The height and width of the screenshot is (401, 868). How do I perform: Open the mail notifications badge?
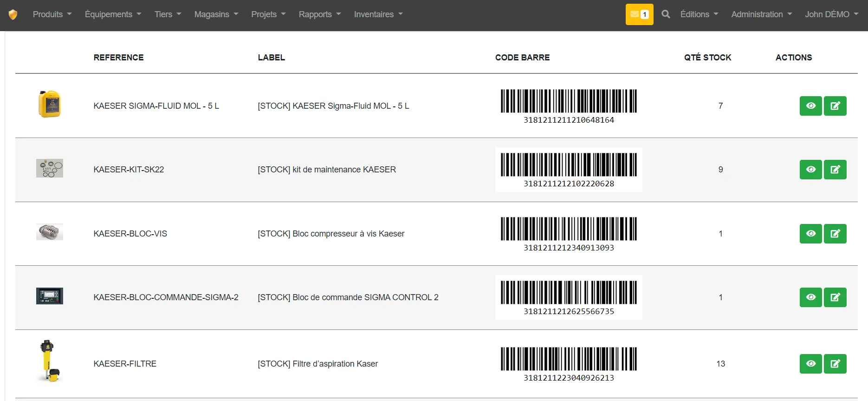click(639, 14)
